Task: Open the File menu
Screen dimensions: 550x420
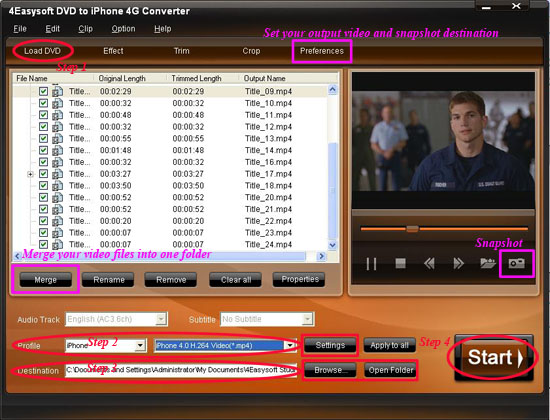Action: 20,29
